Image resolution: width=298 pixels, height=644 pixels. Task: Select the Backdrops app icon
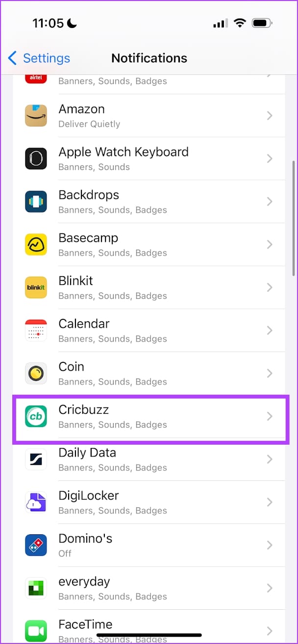pyautogui.click(x=36, y=201)
